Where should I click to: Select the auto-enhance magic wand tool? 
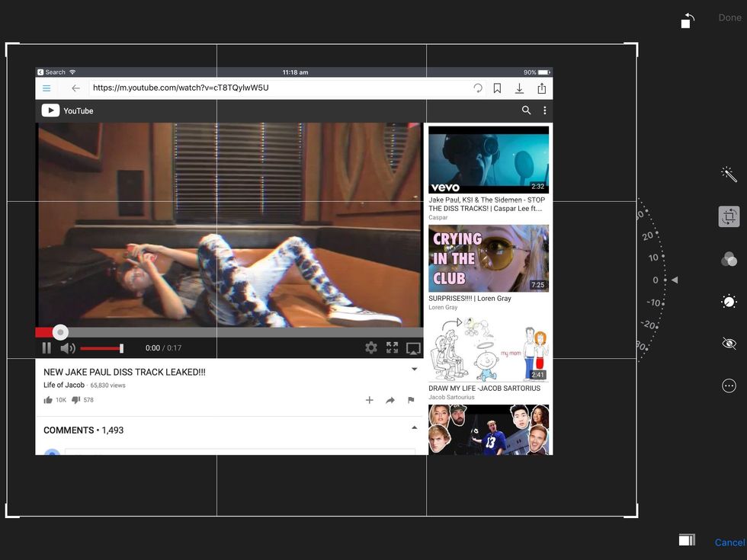[x=729, y=174]
